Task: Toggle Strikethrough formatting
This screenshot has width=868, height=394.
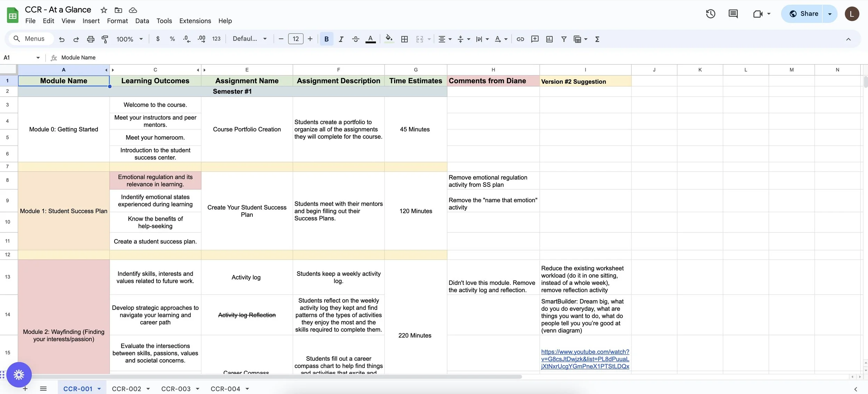Action: point(356,39)
